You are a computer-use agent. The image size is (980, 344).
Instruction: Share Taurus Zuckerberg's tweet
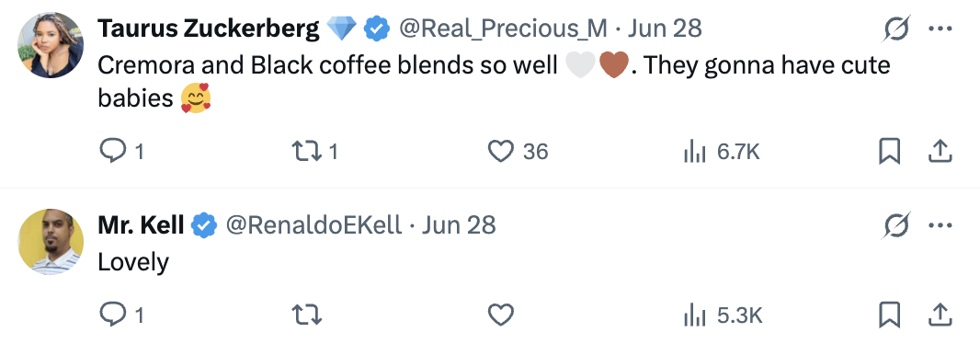pyautogui.click(x=940, y=152)
